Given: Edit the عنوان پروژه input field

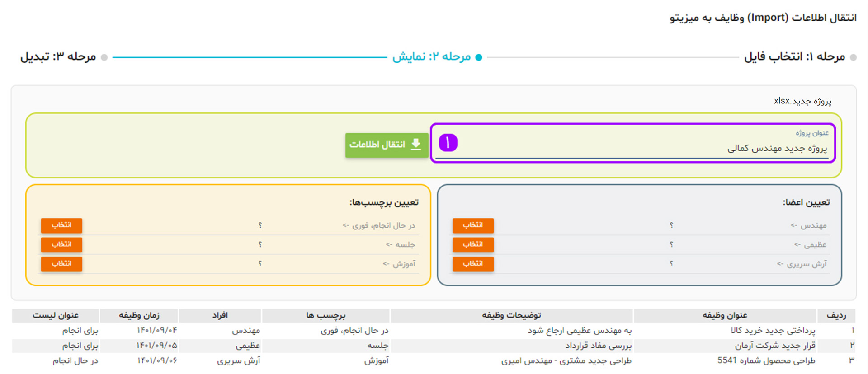Looking at the screenshot, I should pyautogui.click(x=633, y=148).
